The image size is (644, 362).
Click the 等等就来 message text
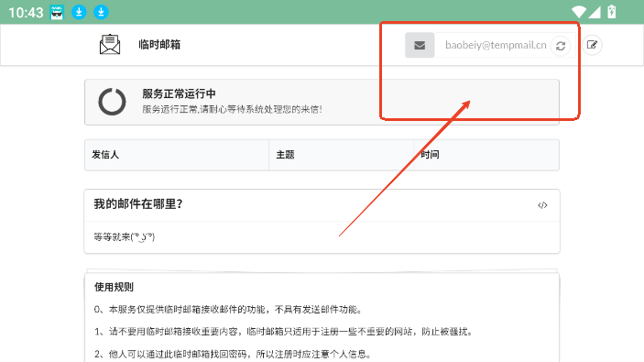(x=124, y=237)
